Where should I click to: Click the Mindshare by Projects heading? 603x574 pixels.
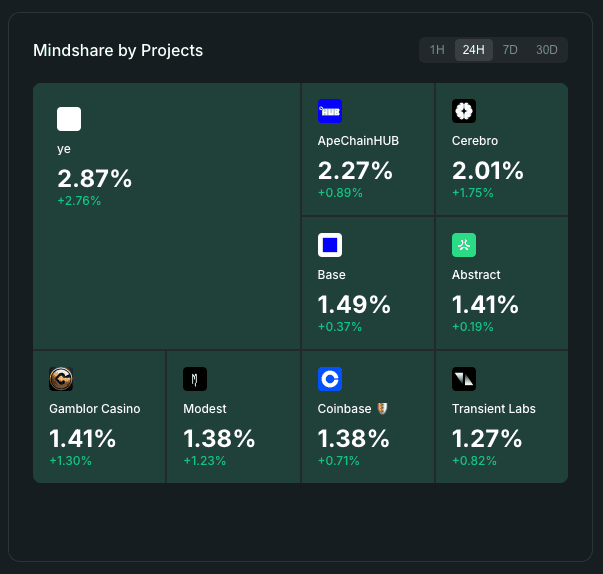pos(118,50)
